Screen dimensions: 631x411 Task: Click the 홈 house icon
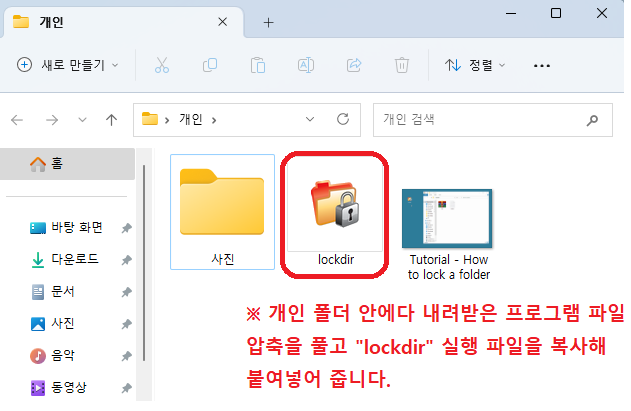point(38,164)
